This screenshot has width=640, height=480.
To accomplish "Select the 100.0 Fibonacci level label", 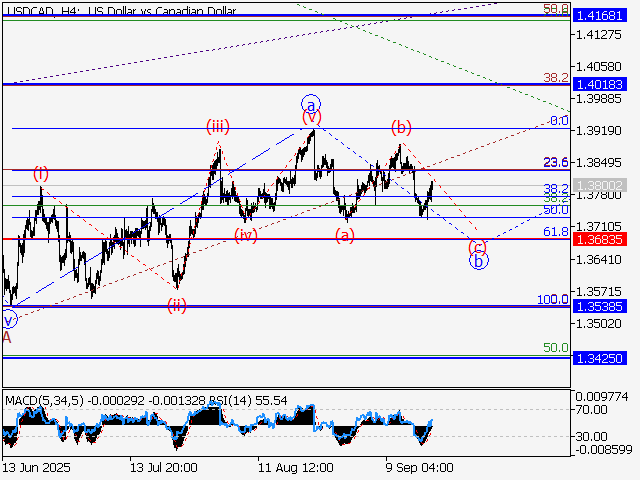I will tap(552, 299).
